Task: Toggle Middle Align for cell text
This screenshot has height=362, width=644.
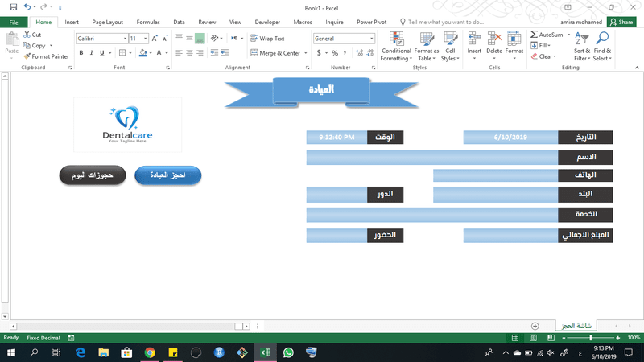Action: [189, 39]
